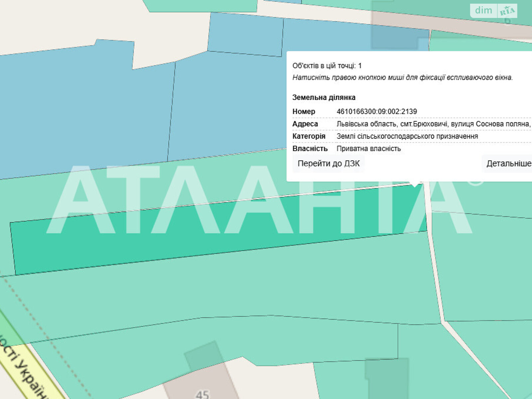
Task: Click the 'Адреса' row label
Action: 305,124
